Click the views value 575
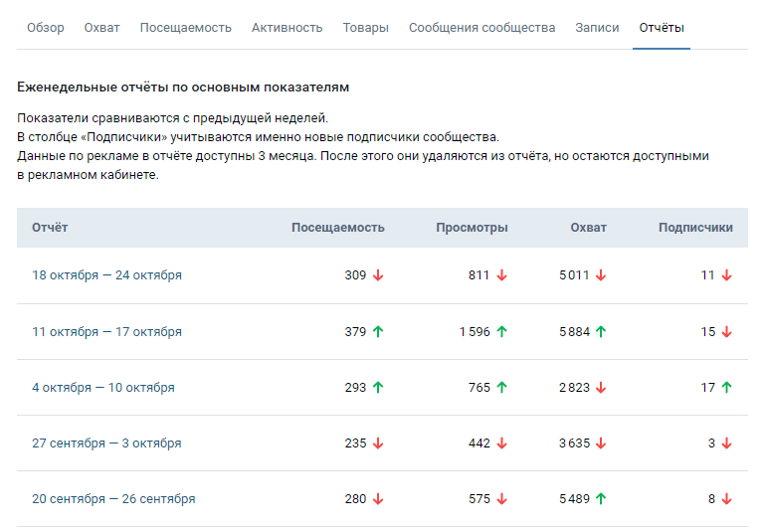Viewport: 765px width, 532px height. point(479,499)
